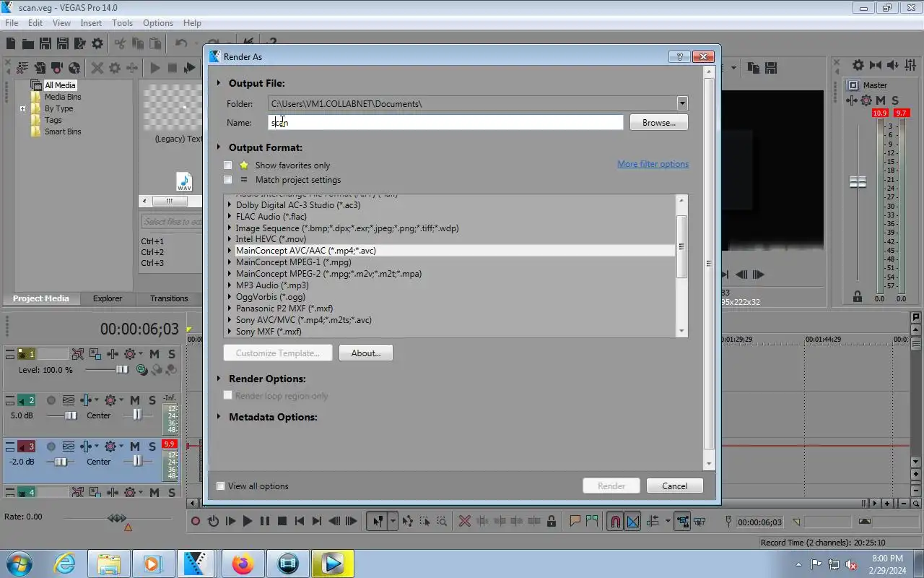Click the Undo arrow in main toolbar
Screen dimensions: 924x578
[x=181, y=44]
